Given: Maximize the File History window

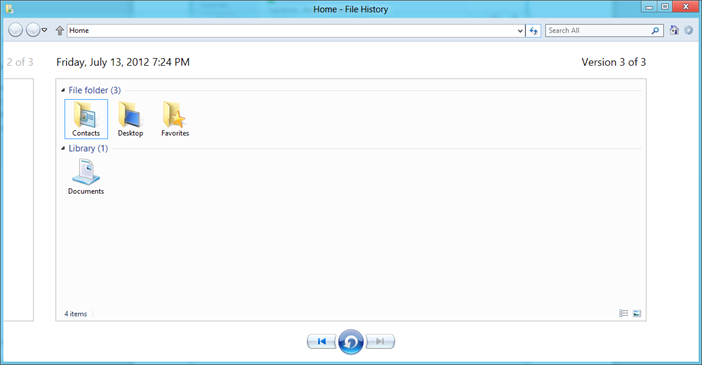Looking at the screenshot, I should 665,7.
